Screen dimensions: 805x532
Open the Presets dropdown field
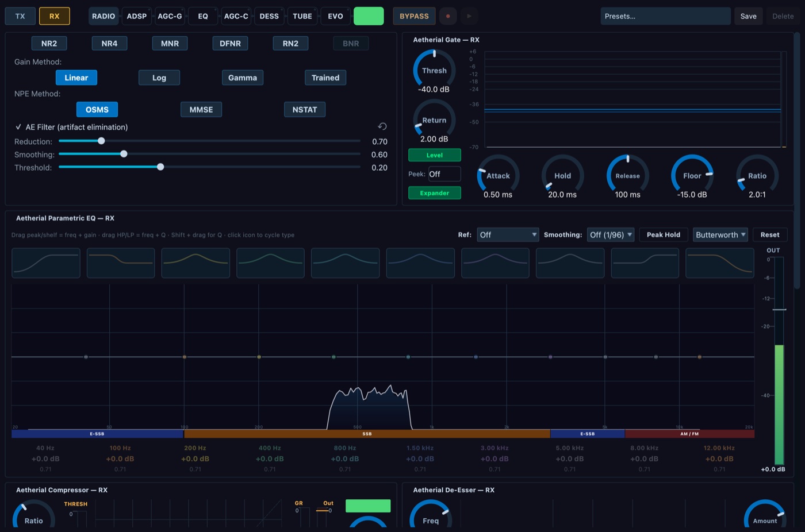point(665,16)
